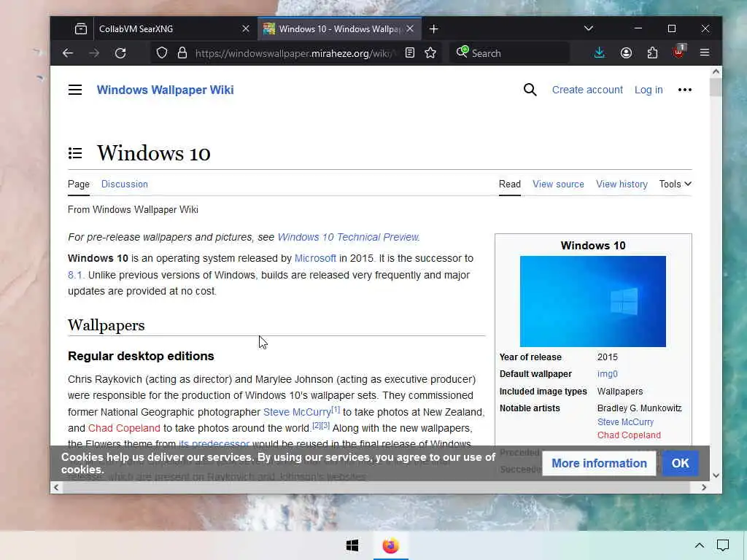Open the Microsoft article link
Viewport: 747px width, 560px height.
pyautogui.click(x=315, y=258)
